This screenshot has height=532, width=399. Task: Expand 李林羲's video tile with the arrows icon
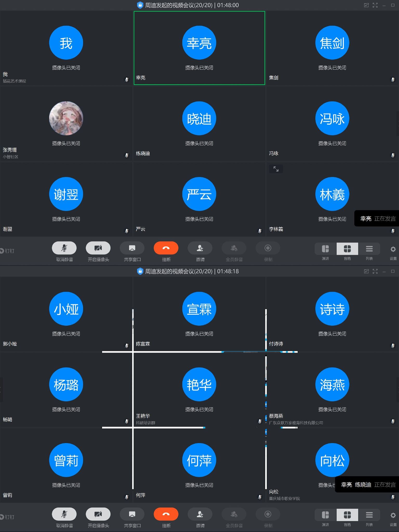(276, 169)
